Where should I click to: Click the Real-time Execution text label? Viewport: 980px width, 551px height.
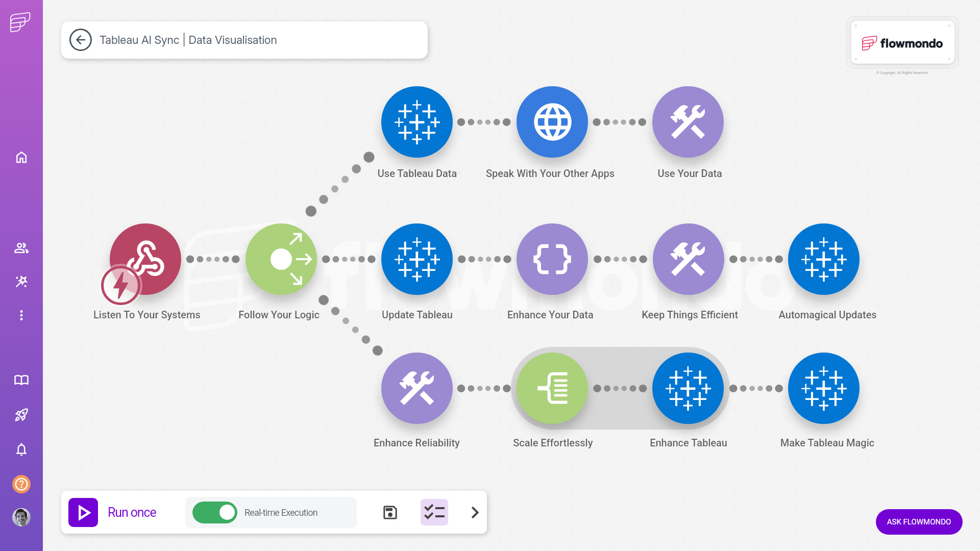click(x=281, y=513)
